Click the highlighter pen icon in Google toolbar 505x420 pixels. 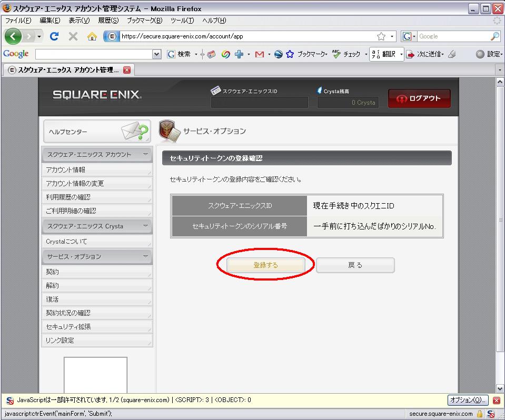pyautogui.click(x=452, y=54)
